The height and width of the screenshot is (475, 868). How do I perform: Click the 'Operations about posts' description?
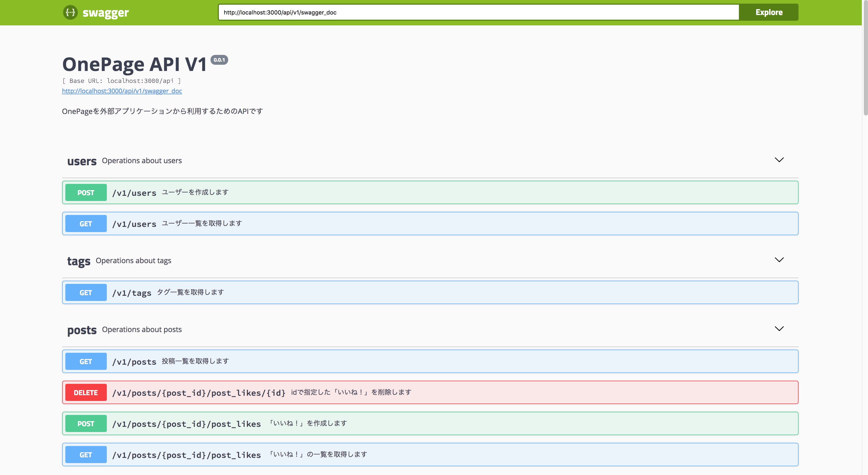(142, 329)
